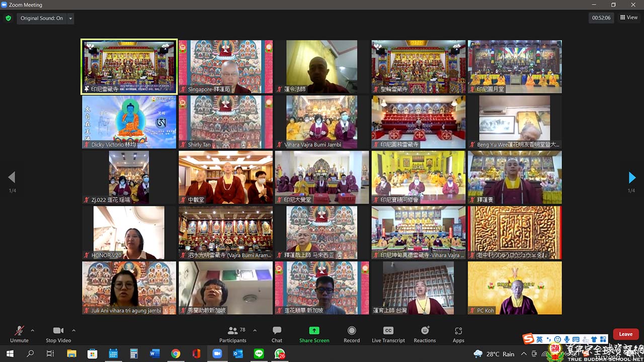Screen dimensions: 644x362
Task: Open Google Chrome from the taskbar
Action: [175, 354]
